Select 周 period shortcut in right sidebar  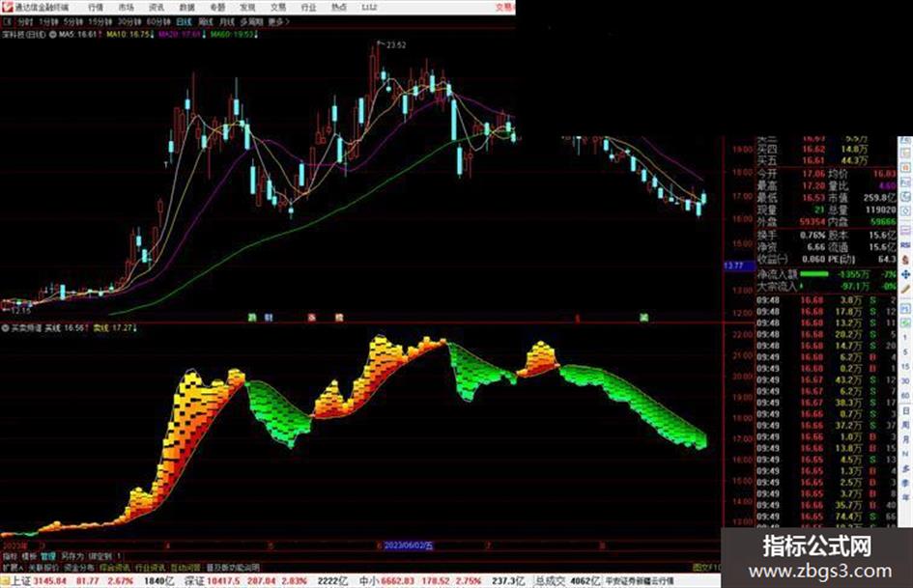pyautogui.click(x=905, y=425)
